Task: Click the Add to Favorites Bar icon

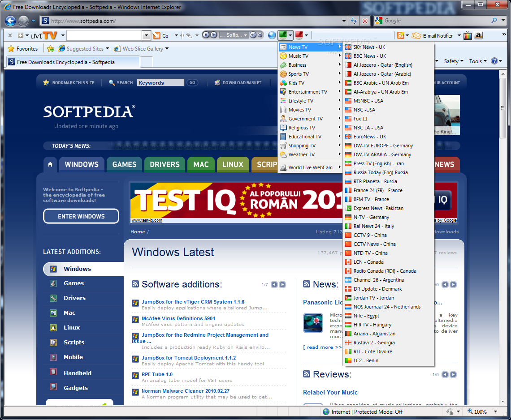Action: coord(51,49)
